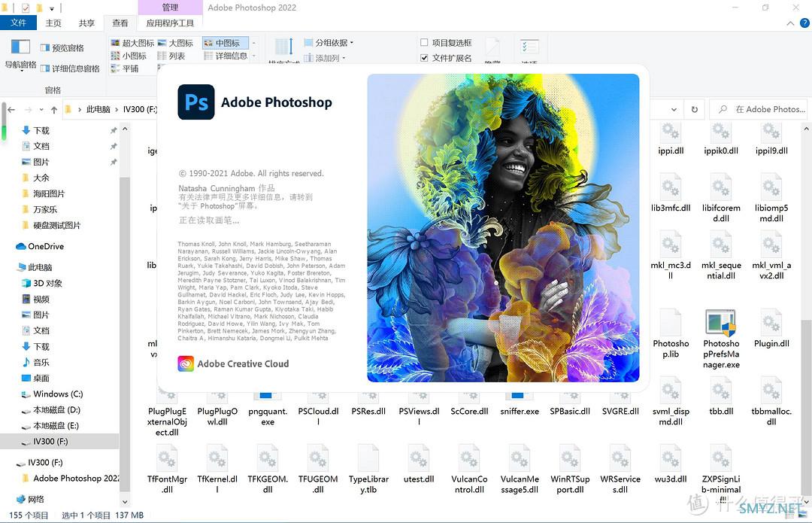Choose 详细信息 view layout

[x=226, y=56]
